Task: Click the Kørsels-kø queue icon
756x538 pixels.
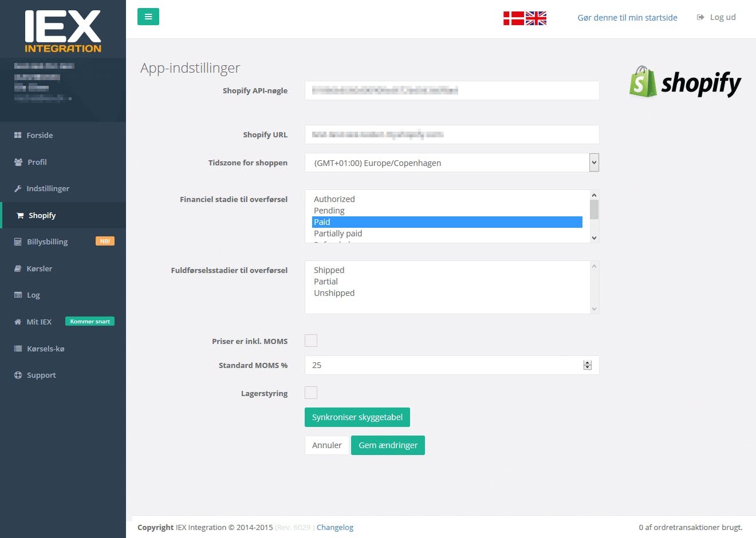Action: click(x=18, y=349)
